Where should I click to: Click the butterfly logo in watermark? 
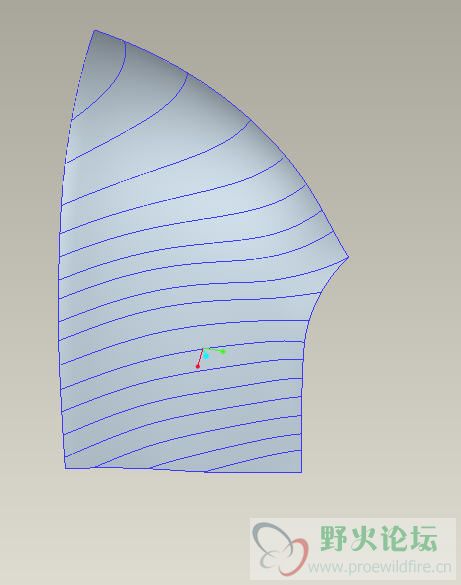pos(280,548)
